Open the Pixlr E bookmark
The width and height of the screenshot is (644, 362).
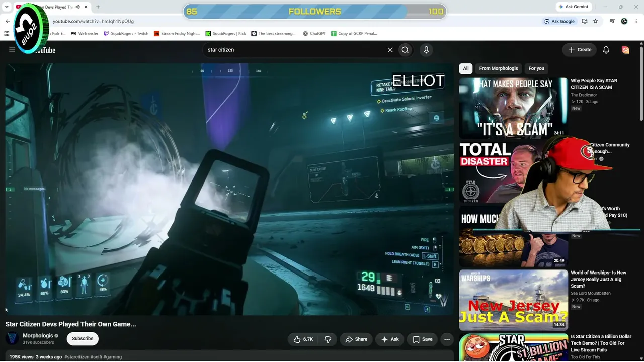(x=58, y=34)
